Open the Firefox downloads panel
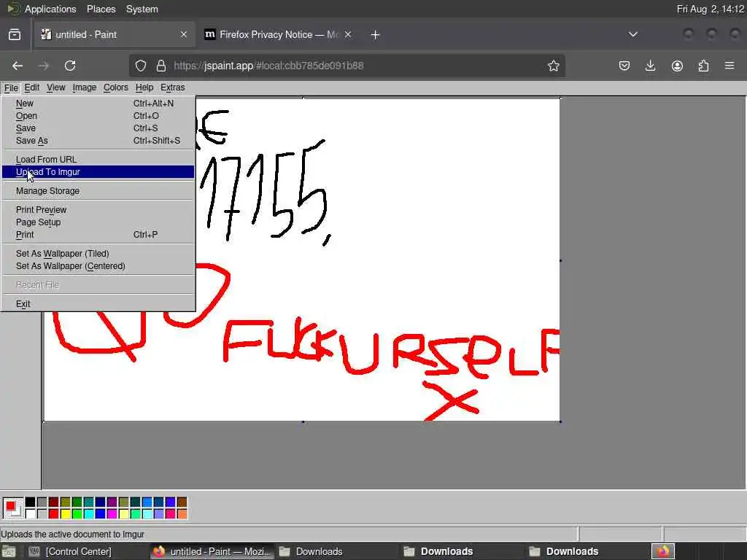This screenshot has height=560, width=747. pos(650,66)
